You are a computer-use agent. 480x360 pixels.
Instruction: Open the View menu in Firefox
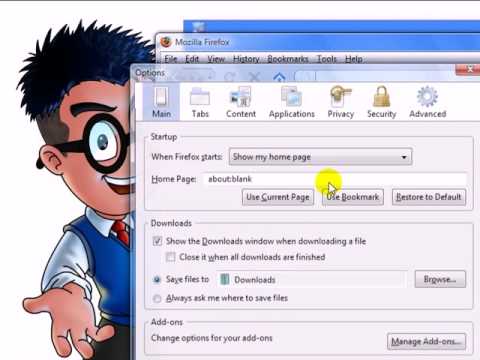point(216,59)
